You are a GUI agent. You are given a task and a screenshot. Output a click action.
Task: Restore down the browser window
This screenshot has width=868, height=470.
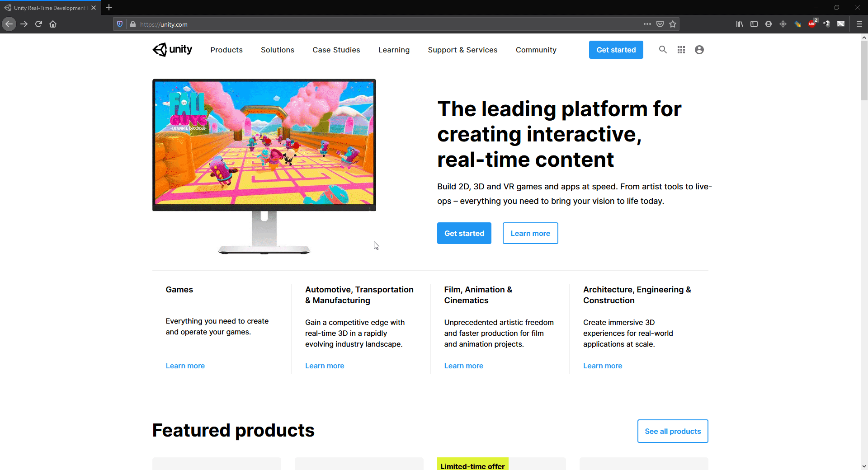(837, 7)
